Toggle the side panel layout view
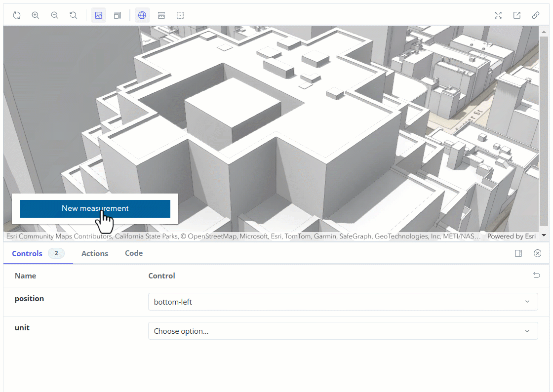This screenshot has width=553, height=392. pyautogui.click(x=518, y=253)
